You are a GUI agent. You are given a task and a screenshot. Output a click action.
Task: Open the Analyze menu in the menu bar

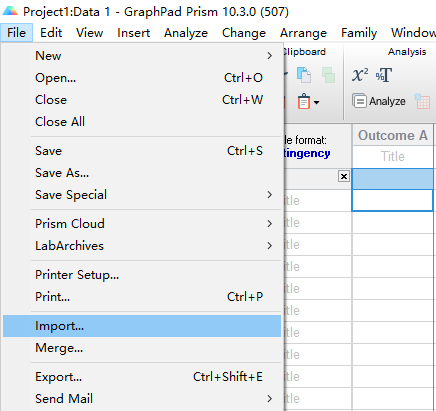pyautogui.click(x=186, y=33)
